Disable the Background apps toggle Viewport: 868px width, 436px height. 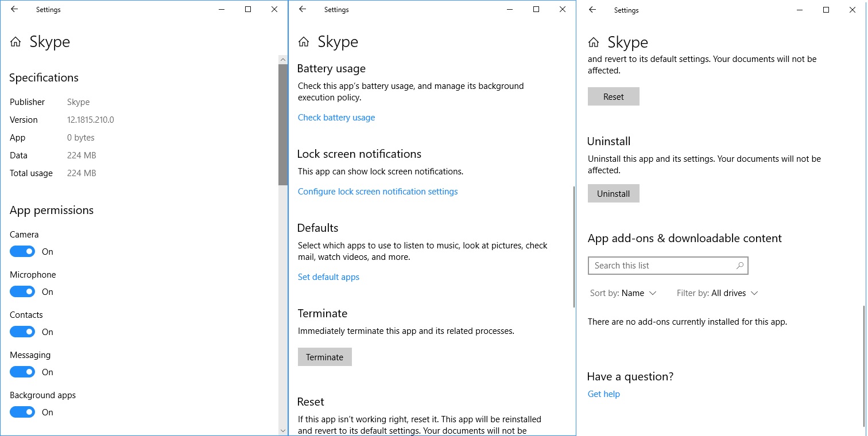[x=22, y=412]
